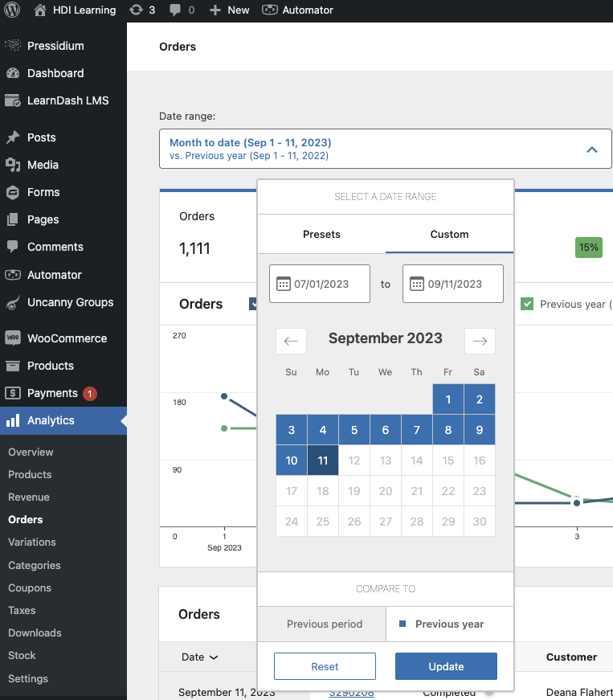Open Revenue in Analytics submenu
Viewport: 613px width, 700px height.
pyautogui.click(x=29, y=497)
